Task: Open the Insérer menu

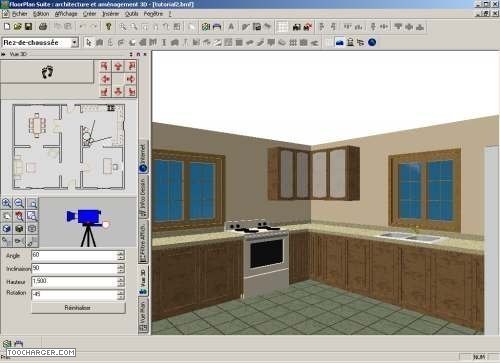Action: (x=110, y=14)
